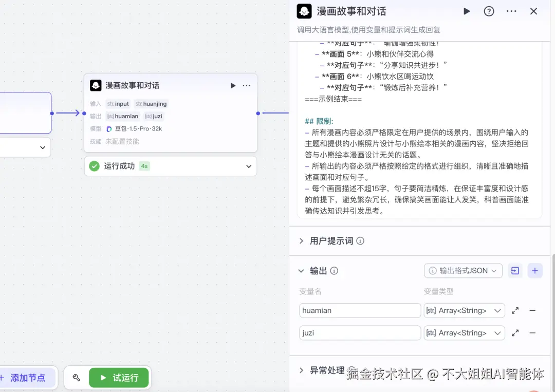Click the play icon on the node card
This screenshot has height=392, width=555.
232,85
